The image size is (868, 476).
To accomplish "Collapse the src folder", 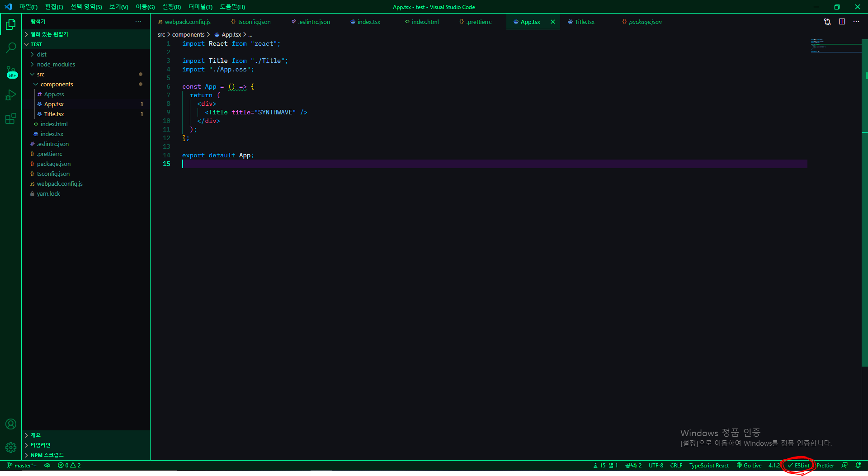I will pos(86,74).
